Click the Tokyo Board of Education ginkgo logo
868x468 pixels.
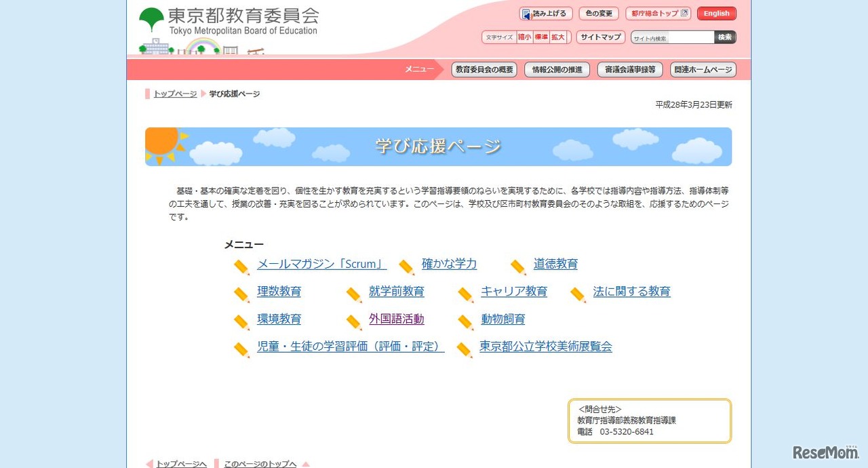pos(151,20)
